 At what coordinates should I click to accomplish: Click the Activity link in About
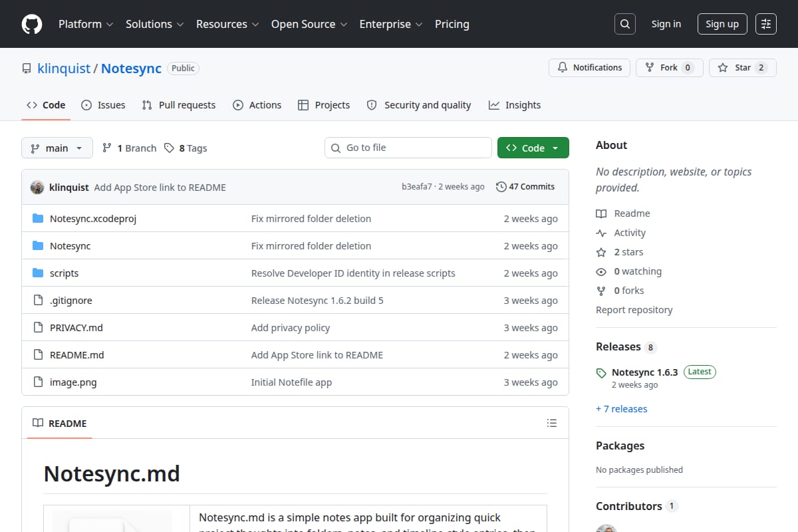click(x=621, y=233)
